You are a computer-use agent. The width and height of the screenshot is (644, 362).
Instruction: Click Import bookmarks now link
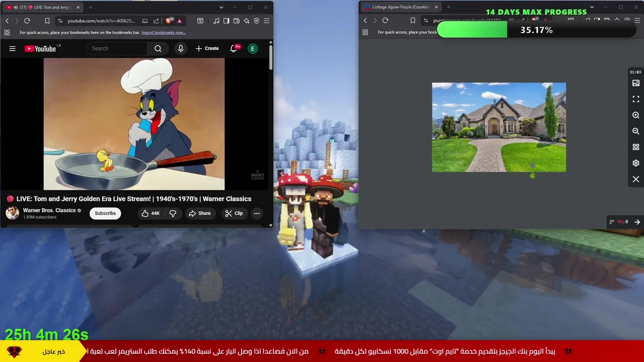164,32
